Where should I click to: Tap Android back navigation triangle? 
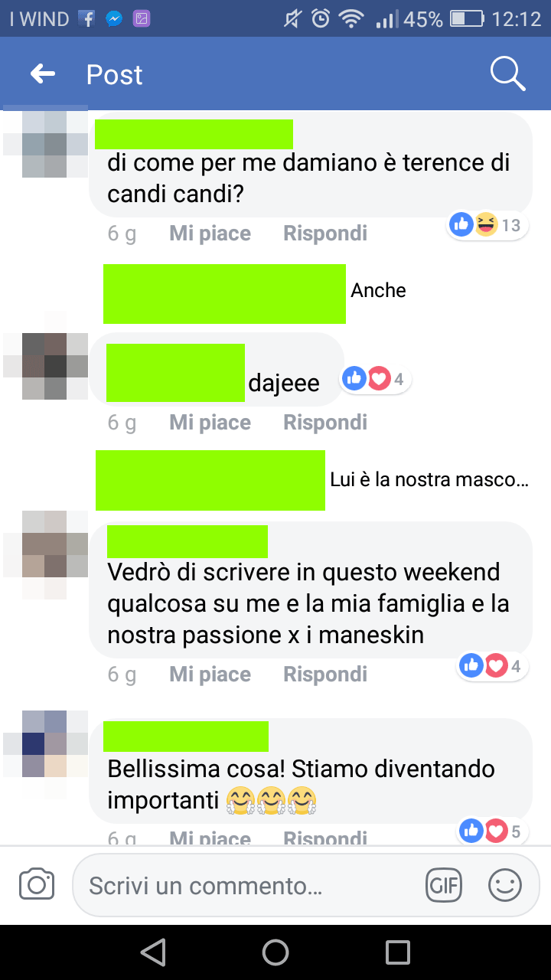pyautogui.click(x=154, y=952)
